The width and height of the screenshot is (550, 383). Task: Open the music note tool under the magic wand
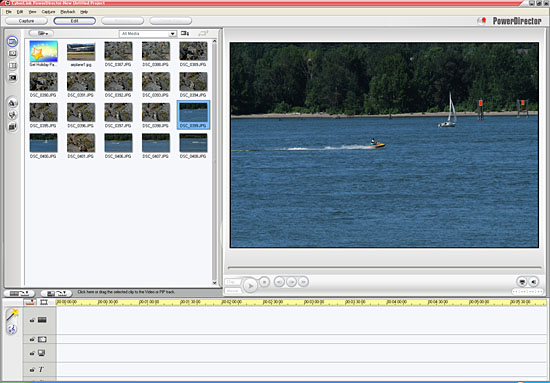coord(12,329)
